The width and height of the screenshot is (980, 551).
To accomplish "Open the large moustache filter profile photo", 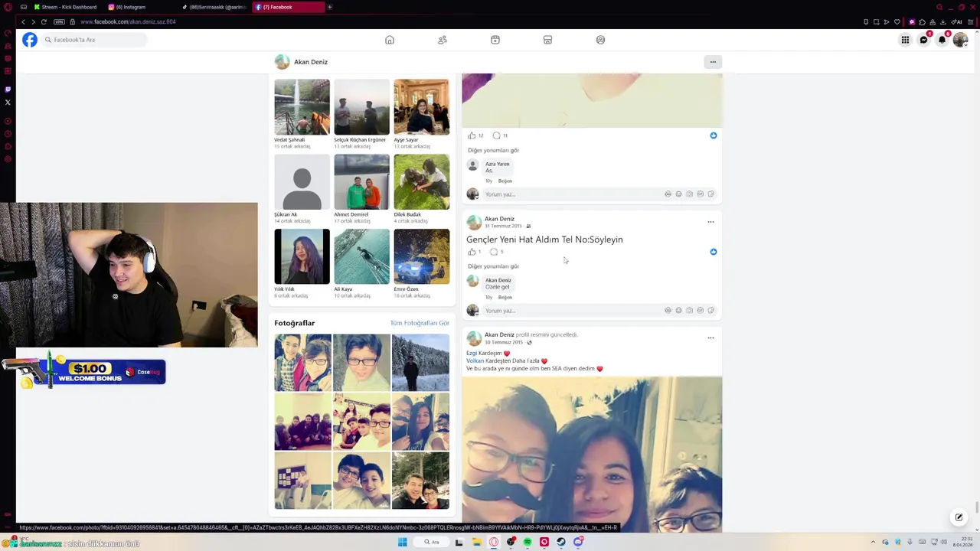I will point(592,454).
